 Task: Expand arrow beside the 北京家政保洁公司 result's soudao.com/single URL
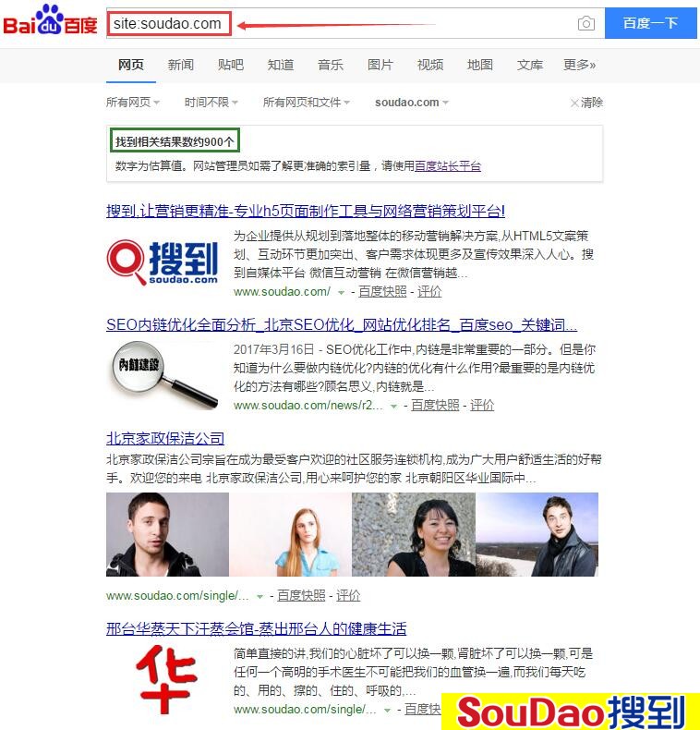[259, 596]
